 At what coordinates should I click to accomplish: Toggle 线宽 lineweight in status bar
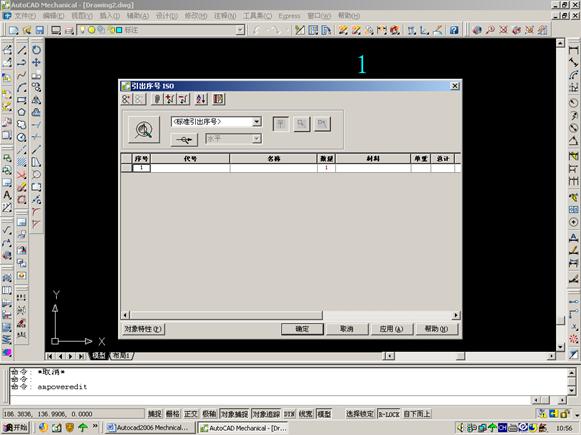[x=306, y=414]
